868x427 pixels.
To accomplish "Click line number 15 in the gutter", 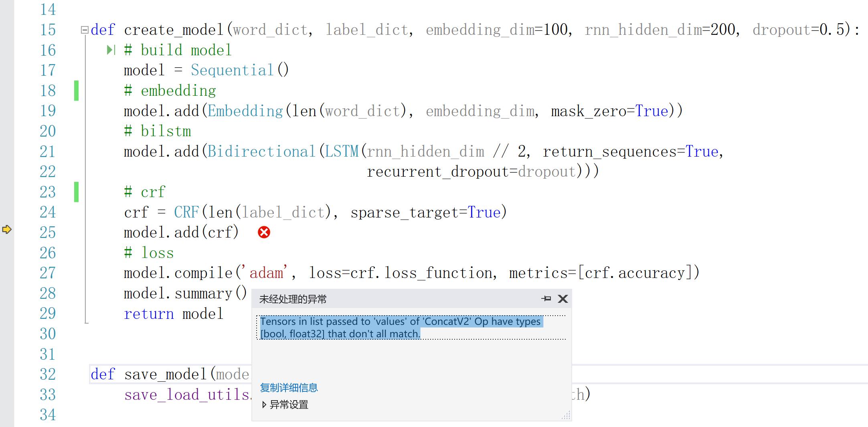I will coord(48,30).
